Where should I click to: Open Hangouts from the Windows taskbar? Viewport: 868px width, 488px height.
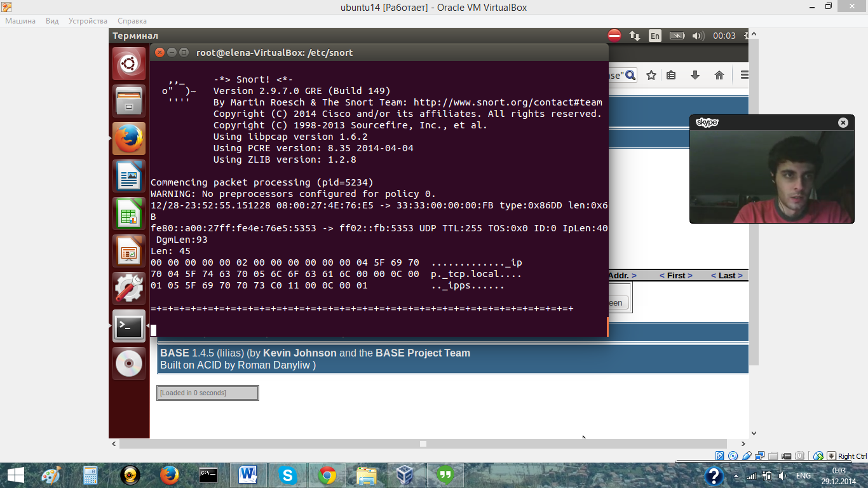click(x=445, y=475)
